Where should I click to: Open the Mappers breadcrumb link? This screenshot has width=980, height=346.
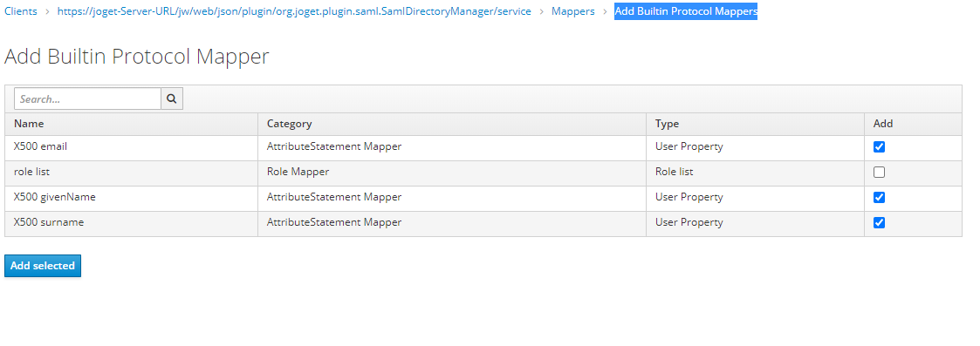click(x=572, y=11)
